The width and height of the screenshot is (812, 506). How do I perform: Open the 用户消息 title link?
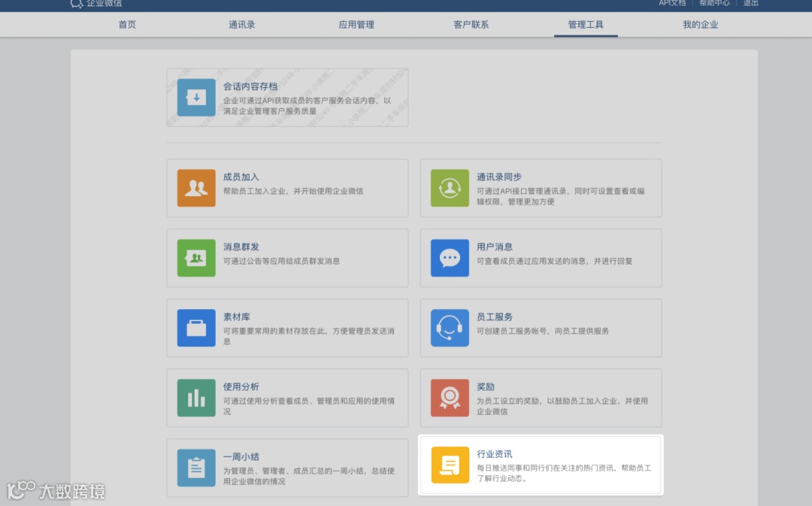[495, 247]
